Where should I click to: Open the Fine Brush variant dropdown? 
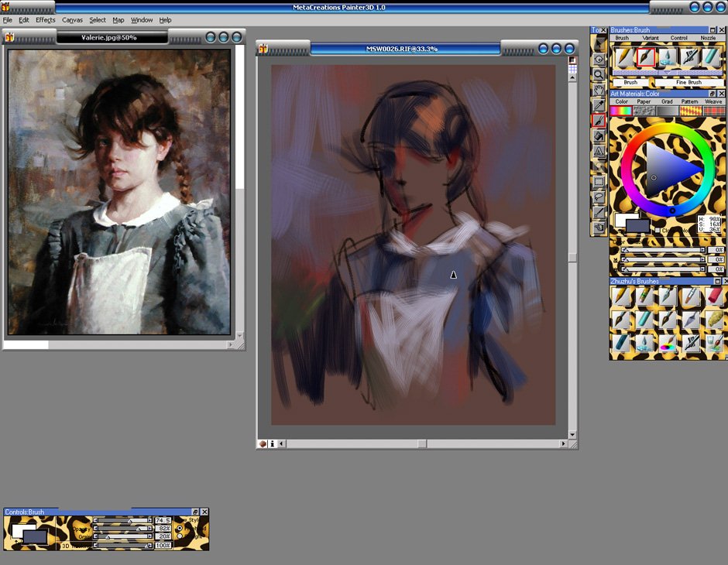689,82
